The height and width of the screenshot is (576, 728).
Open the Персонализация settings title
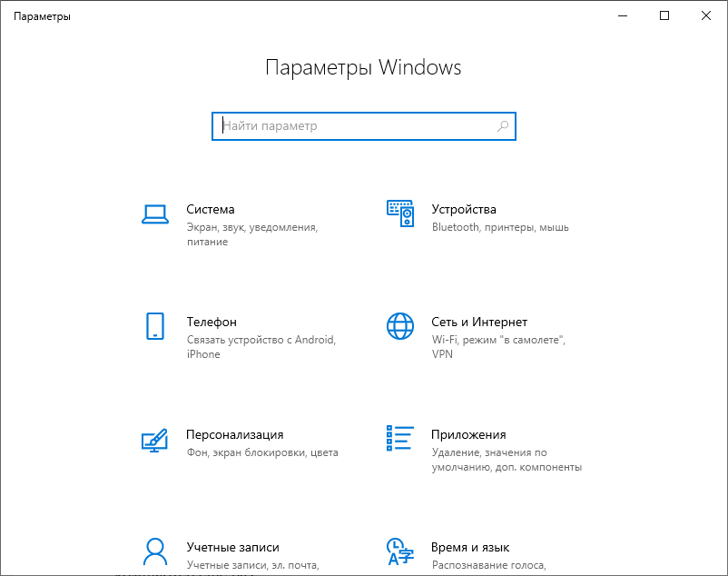(x=235, y=435)
